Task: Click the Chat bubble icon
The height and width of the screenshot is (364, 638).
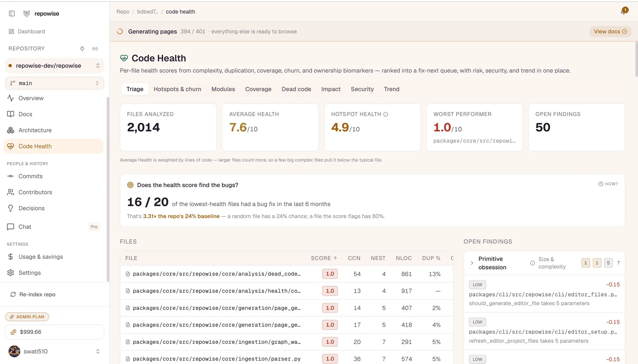Action: [11, 227]
